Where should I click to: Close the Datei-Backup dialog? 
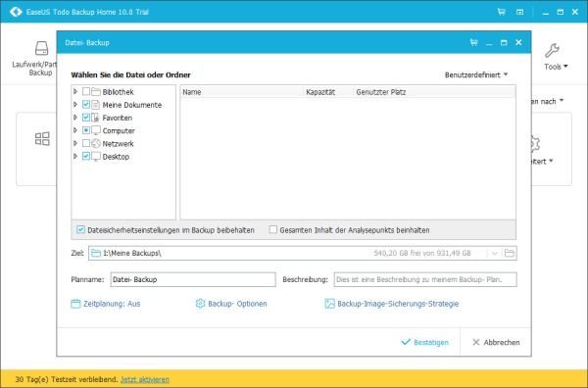pyautogui.click(x=518, y=42)
